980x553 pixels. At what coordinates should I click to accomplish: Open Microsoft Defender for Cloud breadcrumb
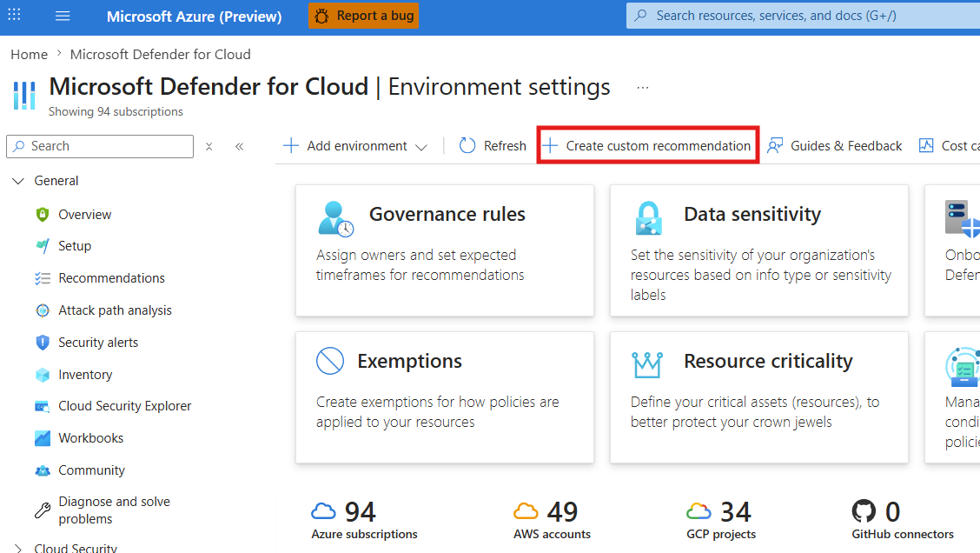160,55
